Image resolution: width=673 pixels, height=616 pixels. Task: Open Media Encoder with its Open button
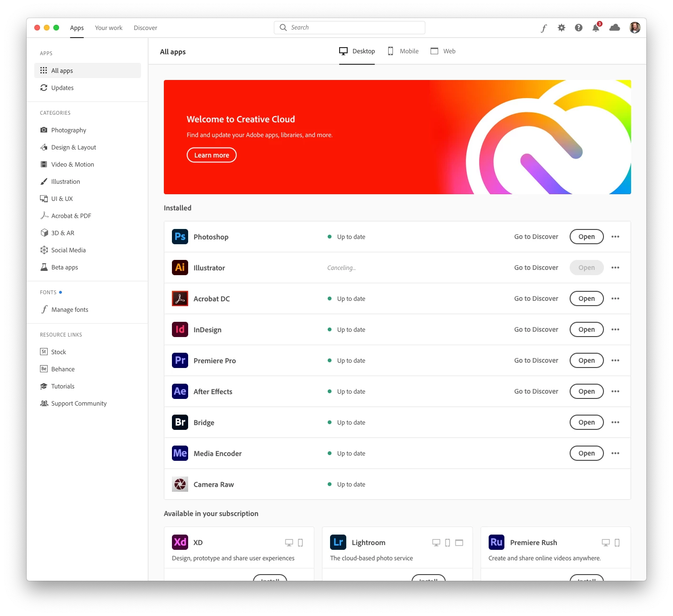click(x=586, y=453)
